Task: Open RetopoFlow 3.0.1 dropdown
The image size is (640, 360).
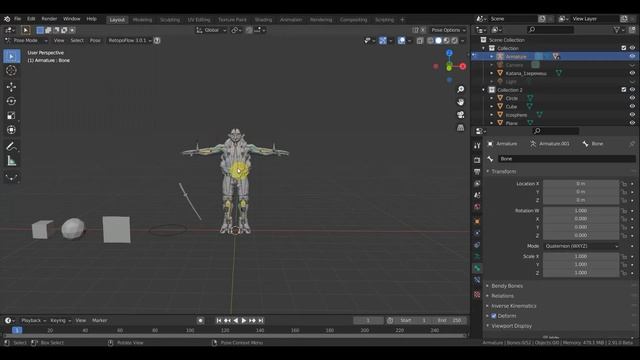Action: coord(129,40)
